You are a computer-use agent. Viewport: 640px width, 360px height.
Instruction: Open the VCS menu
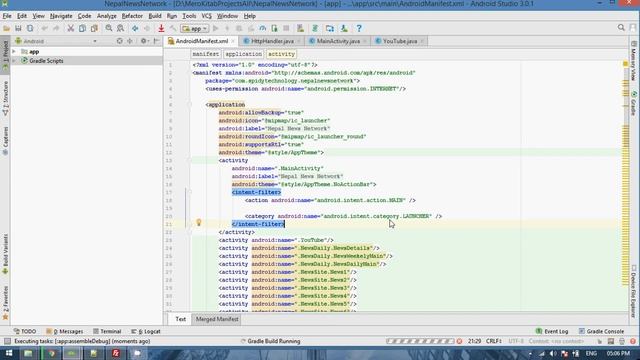(207, 16)
